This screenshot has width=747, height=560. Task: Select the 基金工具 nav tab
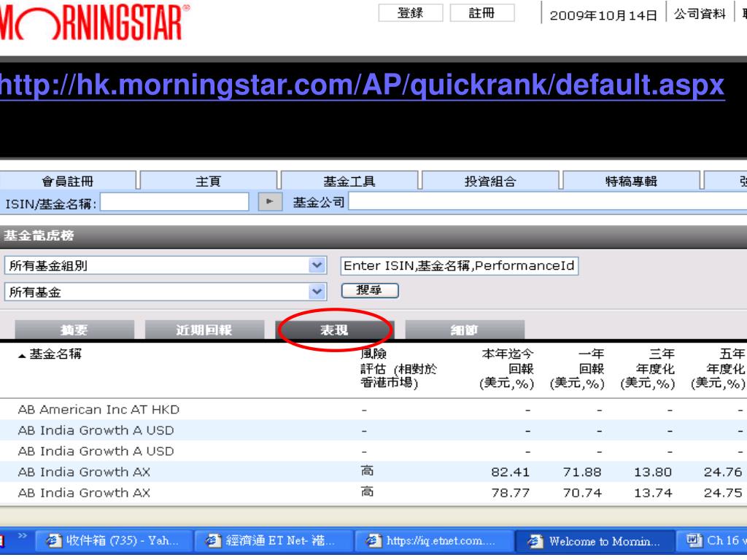pyautogui.click(x=349, y=181)
